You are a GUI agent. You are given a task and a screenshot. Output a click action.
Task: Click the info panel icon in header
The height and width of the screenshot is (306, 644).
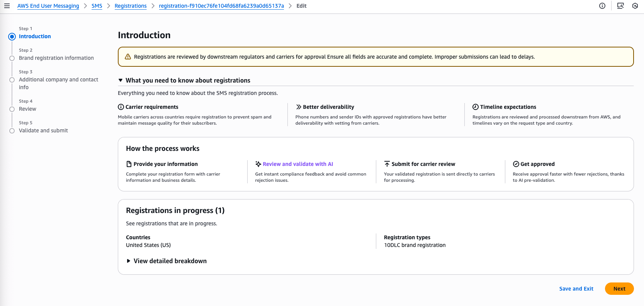click(x=602, y=6)
